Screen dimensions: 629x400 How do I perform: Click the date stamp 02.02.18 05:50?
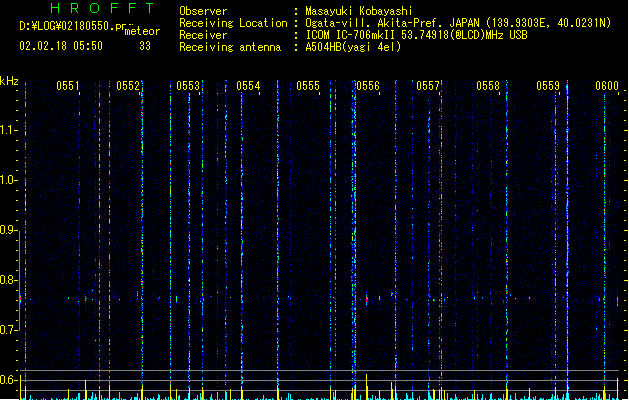coord(61,46)
